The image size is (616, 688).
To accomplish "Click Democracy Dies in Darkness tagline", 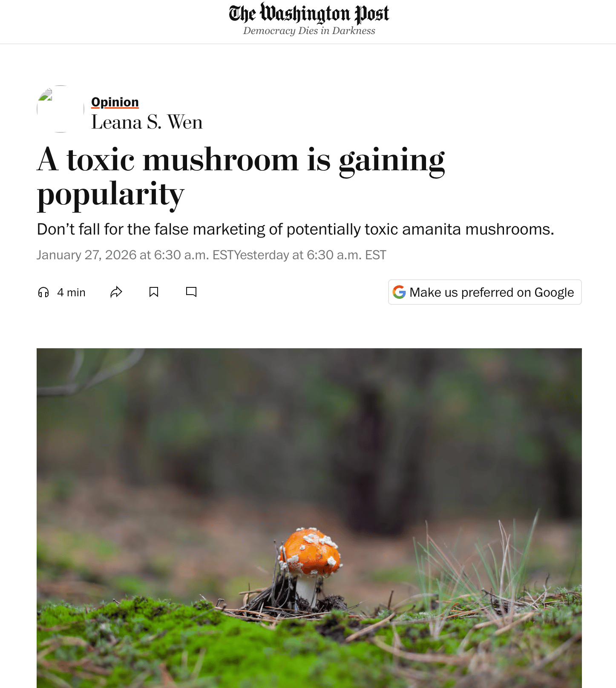I will tap(309, 31).
